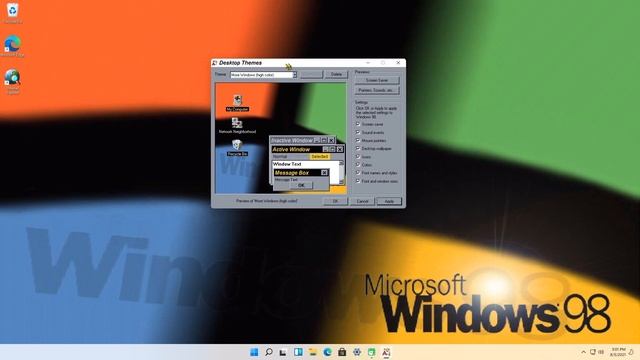Viewport: 640px width, 360px height.
Task: Click OK at the dialog bottom
Action: pyautogui.click(x=335, y=201)
